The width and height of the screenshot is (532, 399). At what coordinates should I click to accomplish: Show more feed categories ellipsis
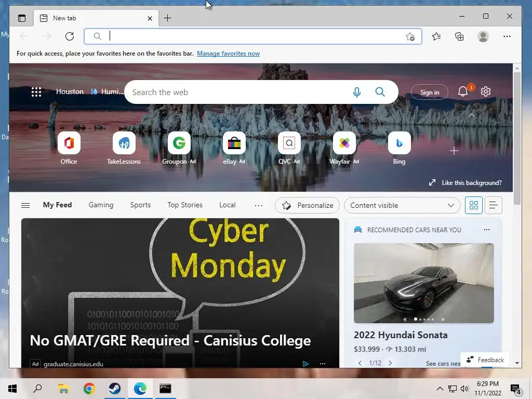point(259,205)
